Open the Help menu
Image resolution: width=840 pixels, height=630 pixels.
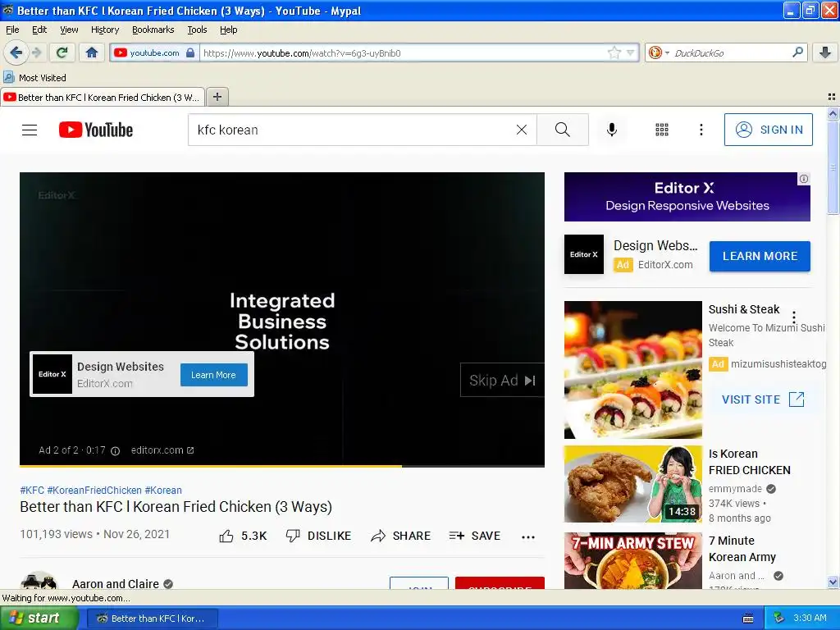click(229, 30)
